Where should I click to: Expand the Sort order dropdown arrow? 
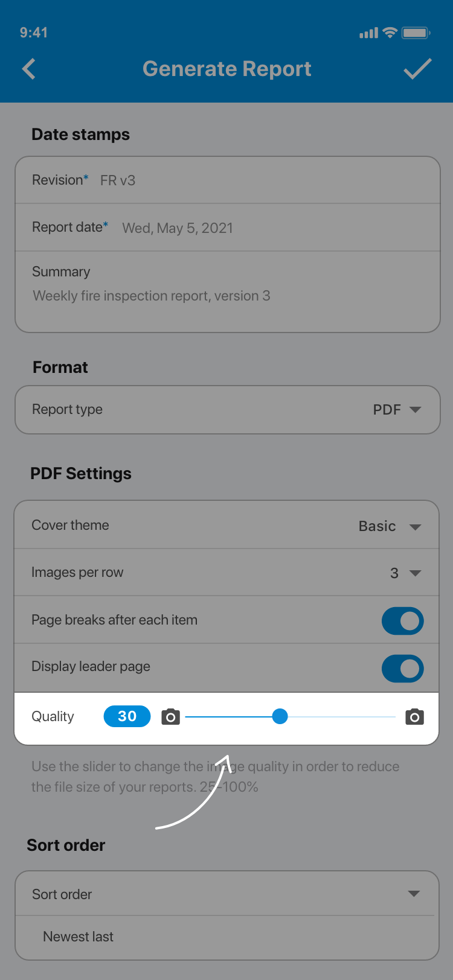tap(414, 894)
